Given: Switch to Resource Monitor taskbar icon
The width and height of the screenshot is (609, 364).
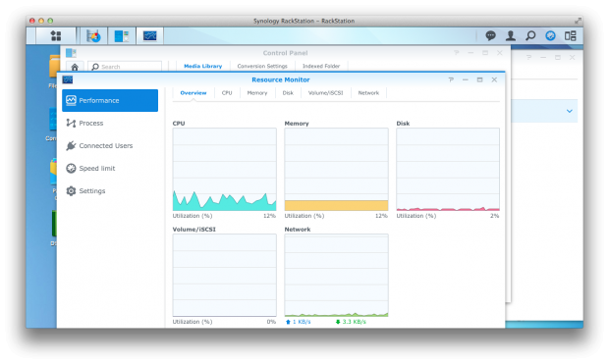Looking at the screenshot, I should (149, 35).
